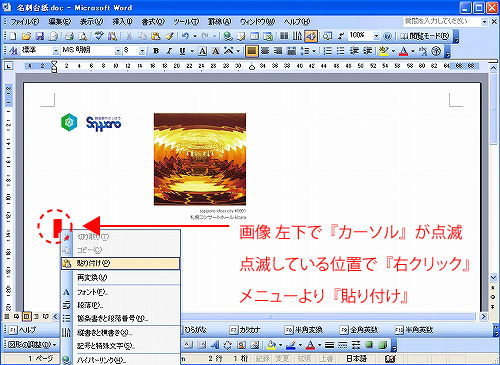Click the Insert Table icon
The image size is (500, 365).
[255, 36]
